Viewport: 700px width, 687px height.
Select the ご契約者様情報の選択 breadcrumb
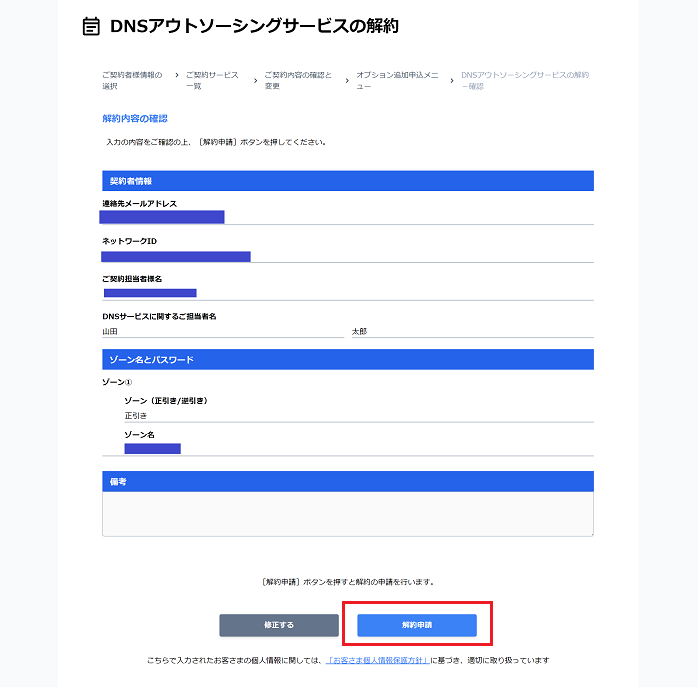(x=132, y=80)
